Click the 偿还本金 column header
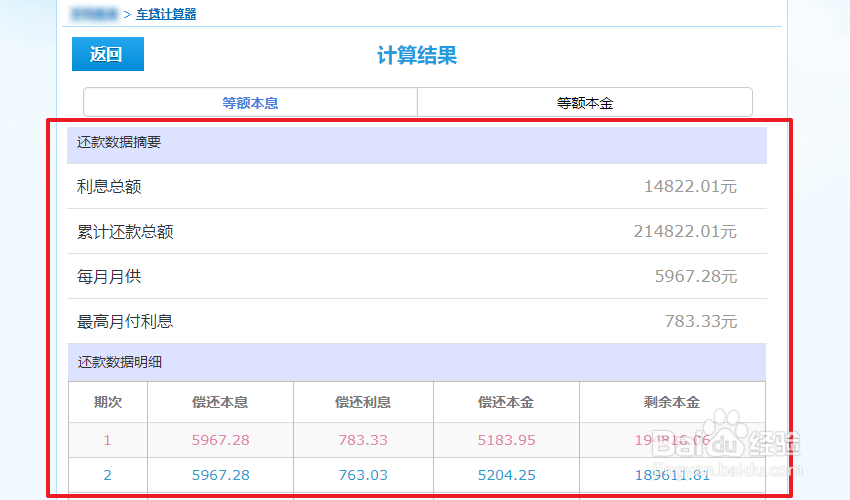 tap(506, 402)
